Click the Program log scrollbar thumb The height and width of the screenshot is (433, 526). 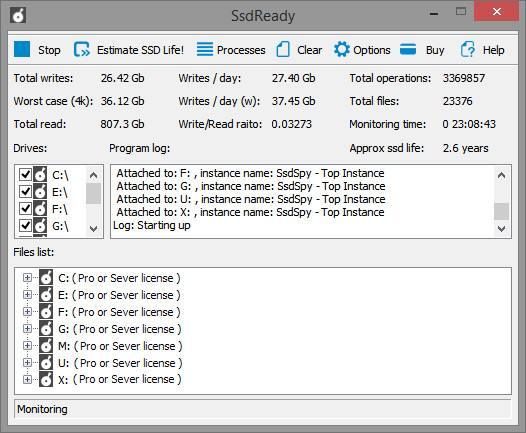tap(502, 211)
